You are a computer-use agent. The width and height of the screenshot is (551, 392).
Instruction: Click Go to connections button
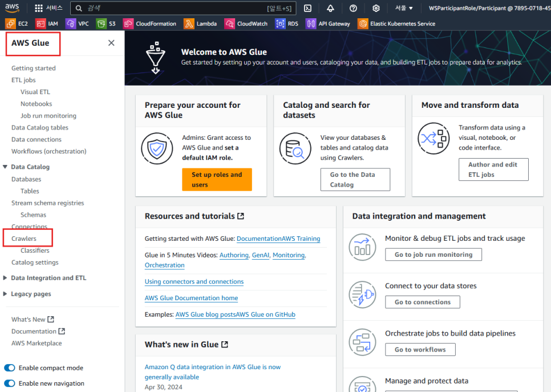423,302
